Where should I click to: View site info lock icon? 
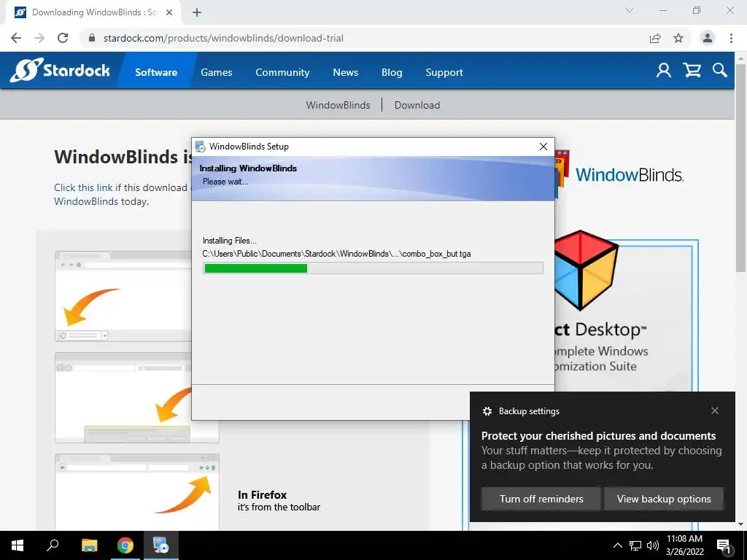[92, 38]
